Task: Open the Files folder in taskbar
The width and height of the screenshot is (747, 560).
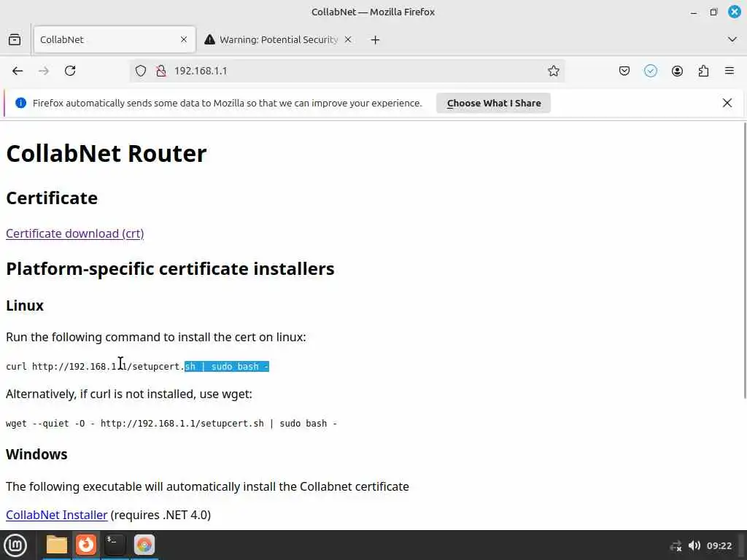Action: 57,545
